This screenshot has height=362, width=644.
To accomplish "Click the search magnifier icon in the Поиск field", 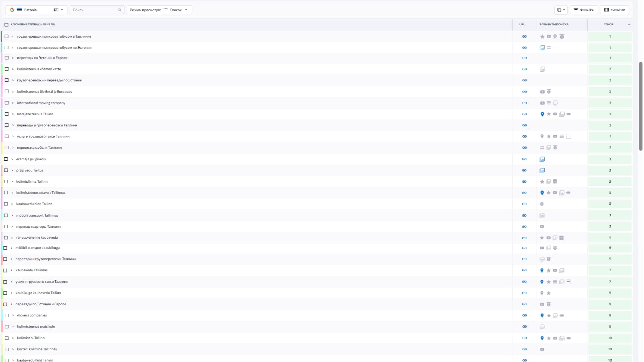I will click(120, 10).
